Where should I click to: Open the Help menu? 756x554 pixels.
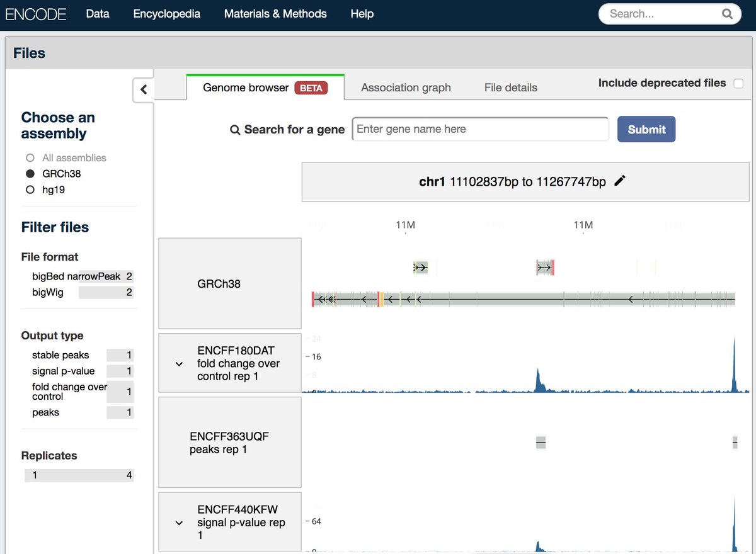pos(362,14)
